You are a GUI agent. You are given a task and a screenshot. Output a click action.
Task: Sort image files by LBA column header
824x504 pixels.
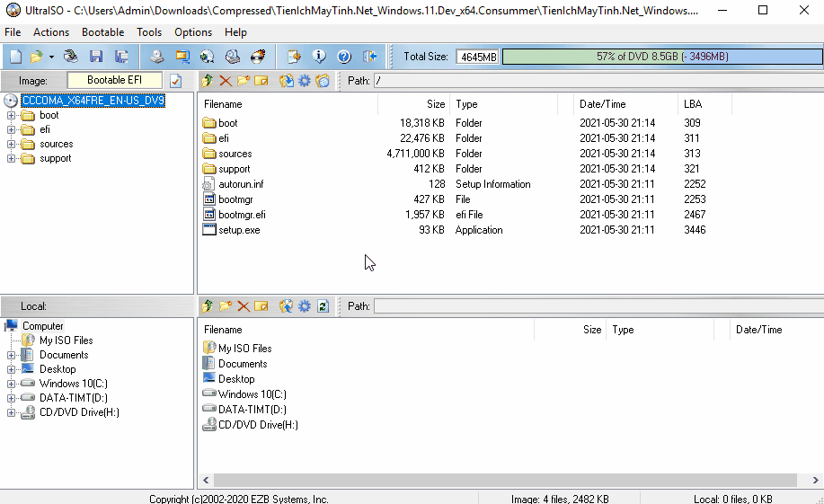(x=704, y=104)
